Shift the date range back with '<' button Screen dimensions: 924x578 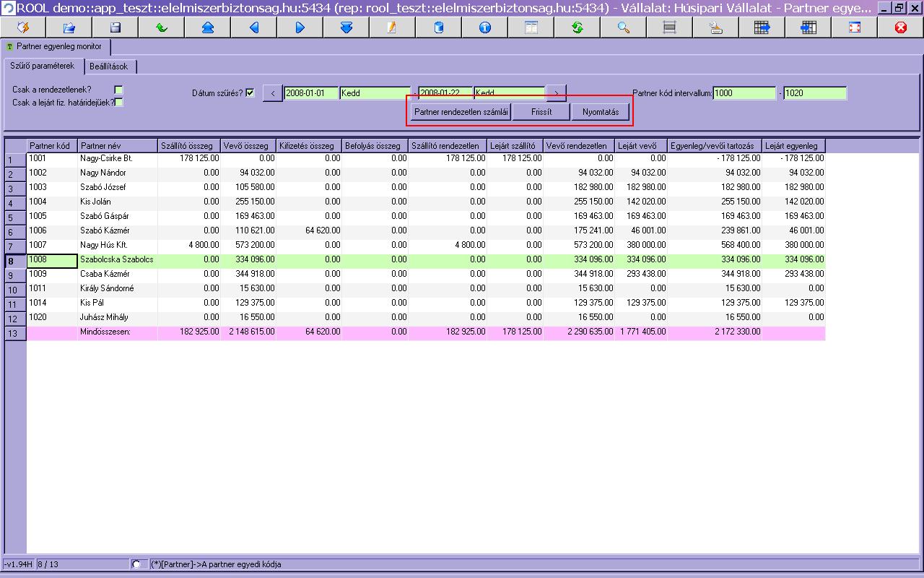click(x=272, y=93)
